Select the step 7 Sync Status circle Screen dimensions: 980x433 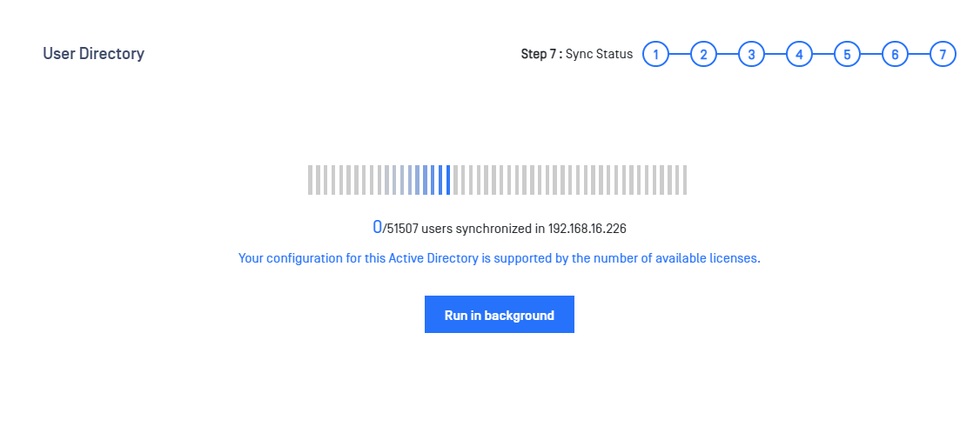(943, 55)
